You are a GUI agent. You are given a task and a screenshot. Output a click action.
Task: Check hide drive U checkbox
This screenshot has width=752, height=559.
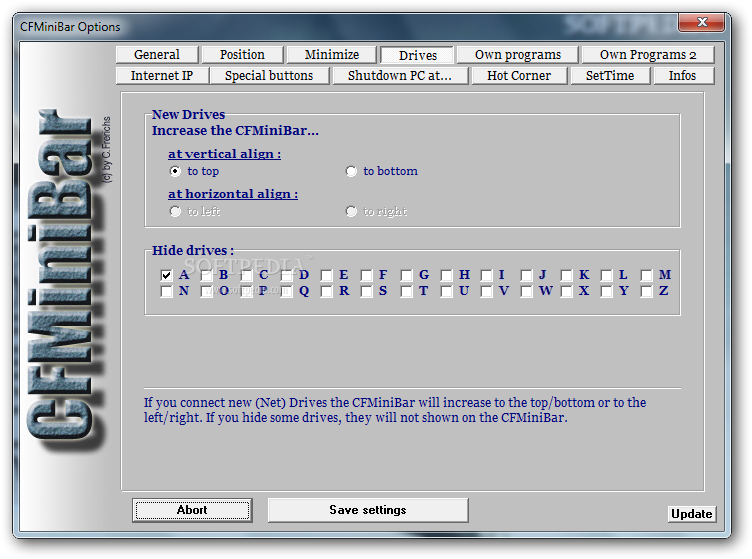(446, 291)
